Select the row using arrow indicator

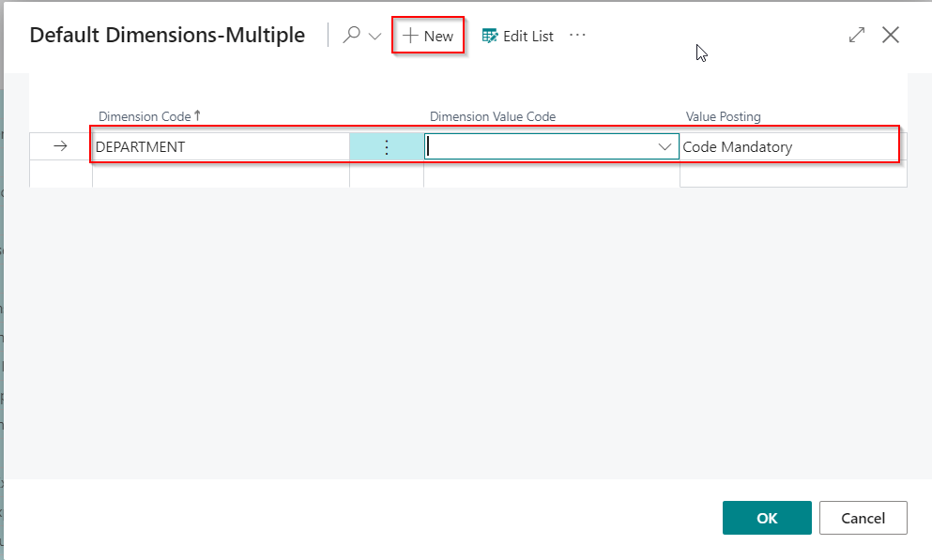tap(60, 146)
